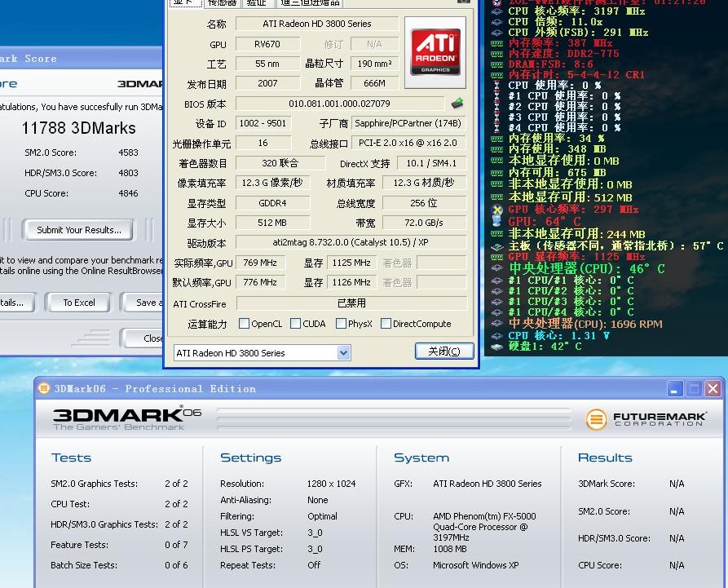This screenshot has height=588, width=728.
Task: Click the thermometer icon next to GPU: 64°C
Action: point(496,222)
